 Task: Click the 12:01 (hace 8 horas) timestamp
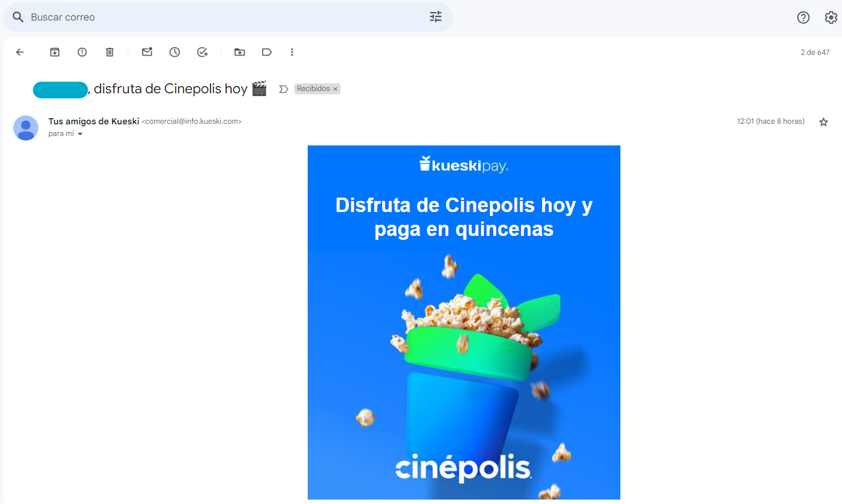(x=771, y=121)
